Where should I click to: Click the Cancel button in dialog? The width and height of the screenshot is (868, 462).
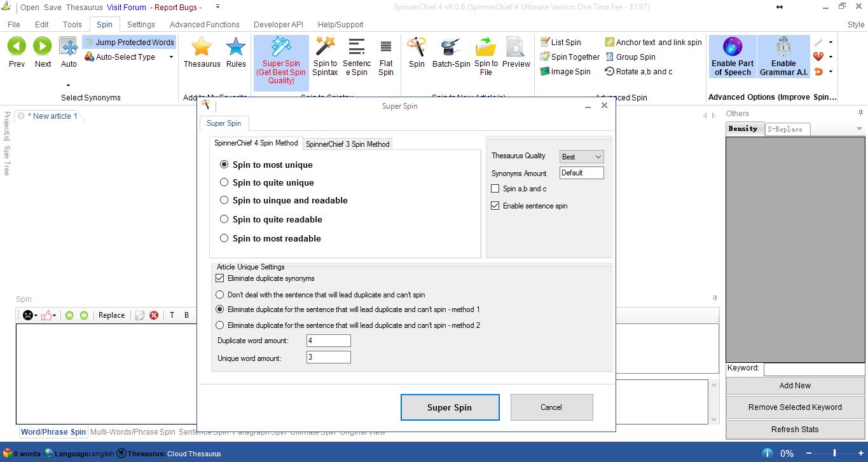551,407
